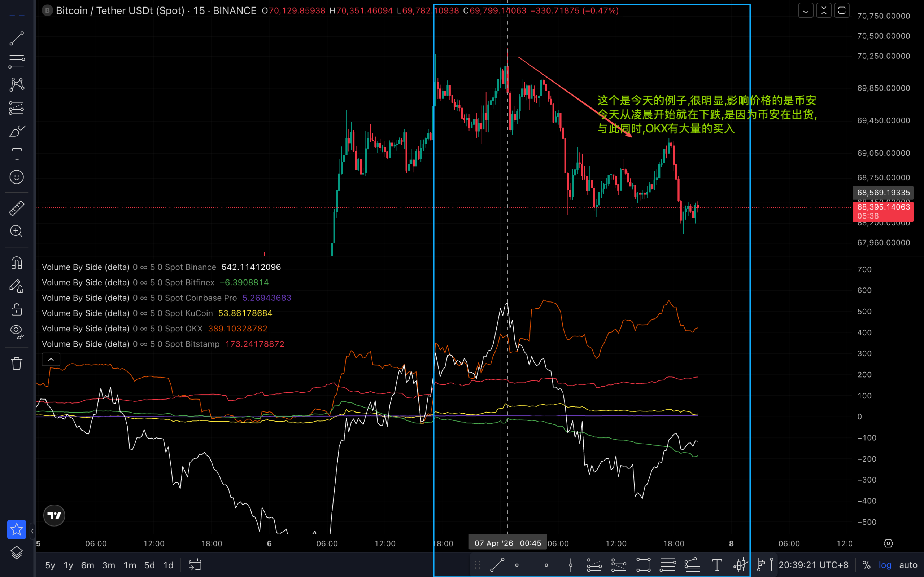924x577 pixels.
Task: Toggle magnet mode snapping
Action: click(16, 263)
